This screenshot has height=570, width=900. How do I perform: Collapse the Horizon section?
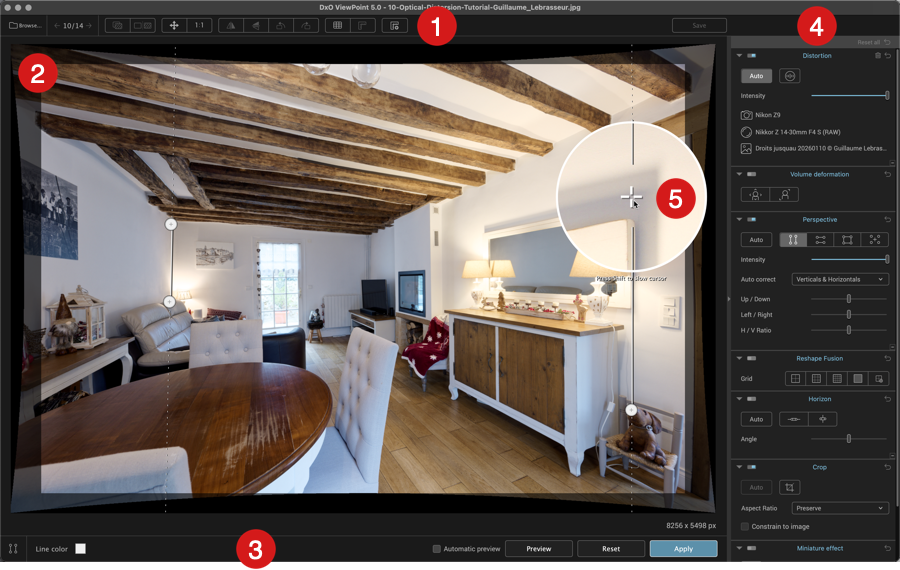click(739, 398)
